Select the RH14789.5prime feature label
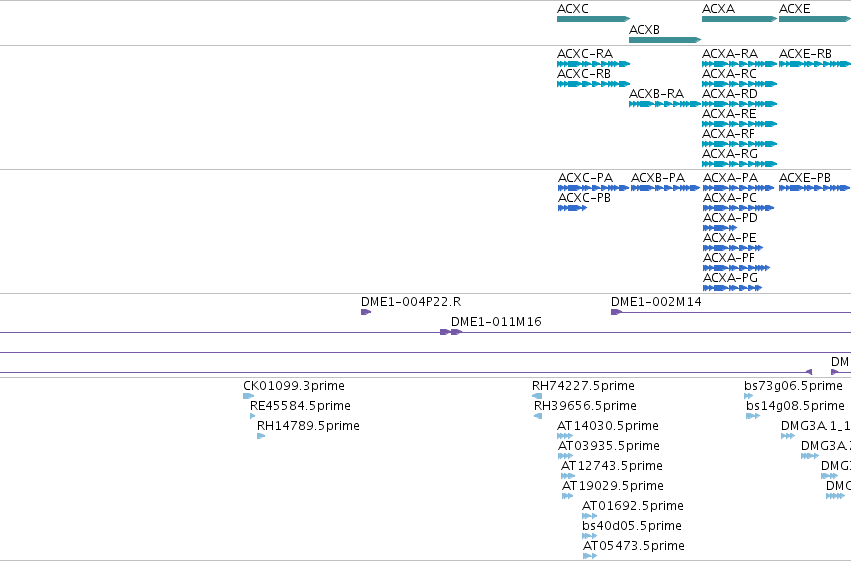 308,426
